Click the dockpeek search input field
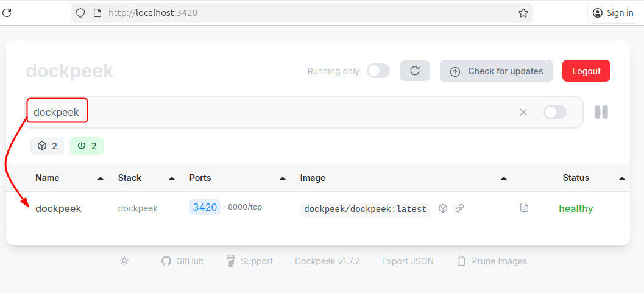The image size is (644, 293). pos(274,112)
